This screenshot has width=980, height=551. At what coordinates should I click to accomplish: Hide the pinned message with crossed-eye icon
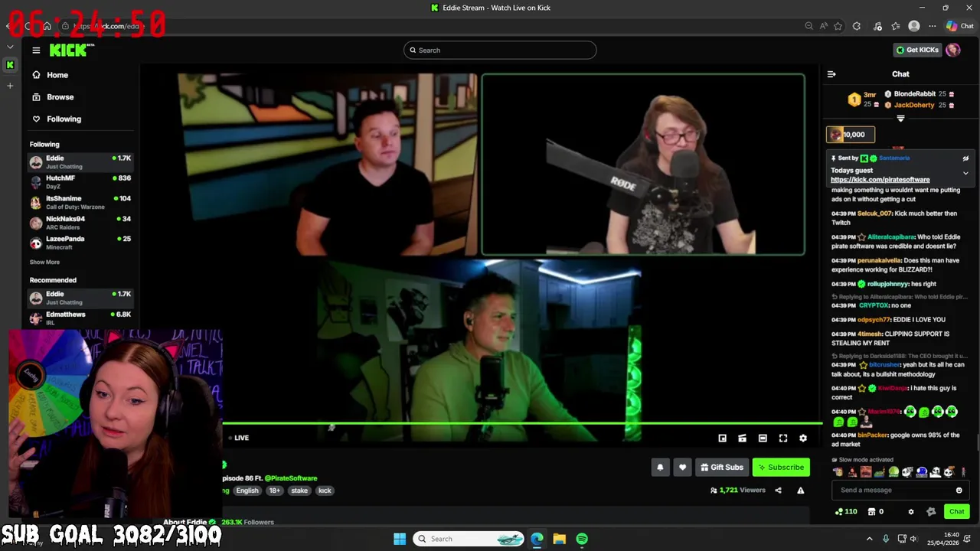pos(965,158)
